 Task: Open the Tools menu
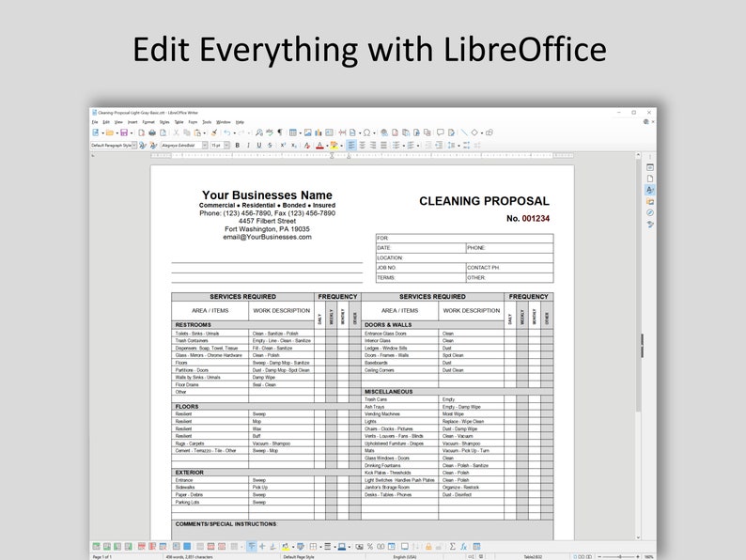pyautogui.click(x=207, y=122)
